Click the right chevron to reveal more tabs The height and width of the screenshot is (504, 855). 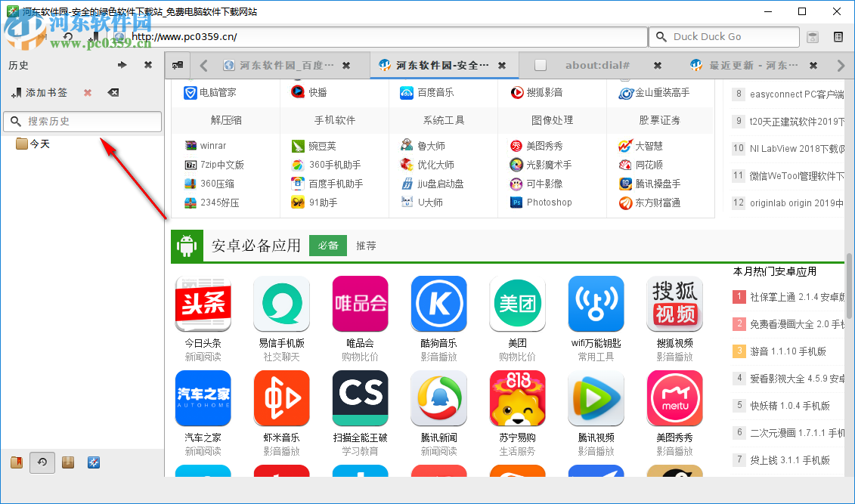pos(841,65)
